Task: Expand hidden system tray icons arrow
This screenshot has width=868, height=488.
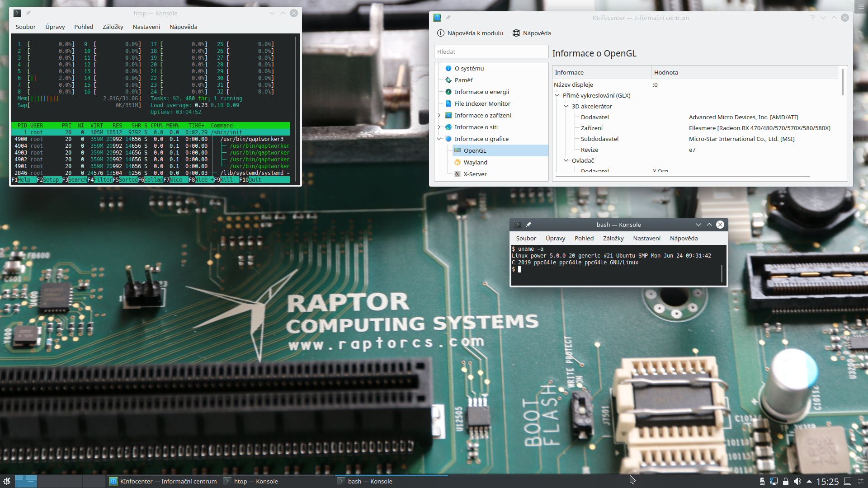Action: pos(809,481)
